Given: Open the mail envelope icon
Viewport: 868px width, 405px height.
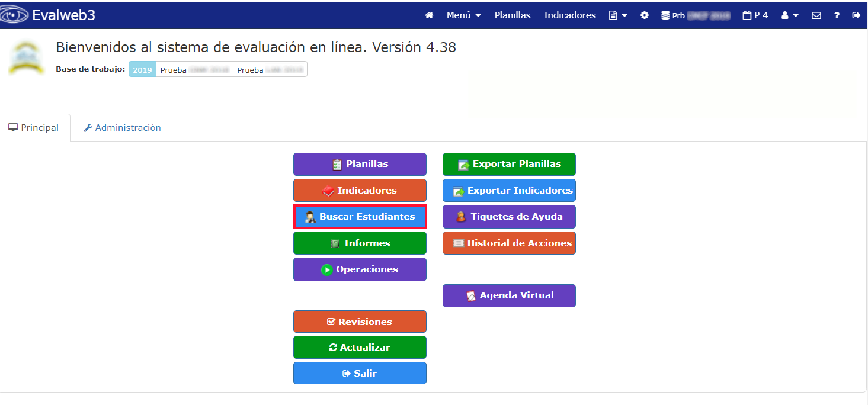Looking at the screenshot, I should 816,15.
